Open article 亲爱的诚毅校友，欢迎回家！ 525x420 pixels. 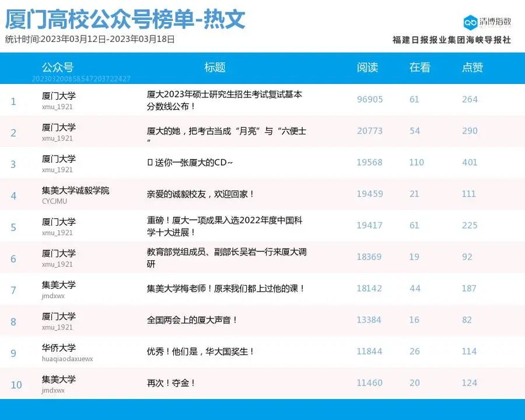(x=200, y=194)
